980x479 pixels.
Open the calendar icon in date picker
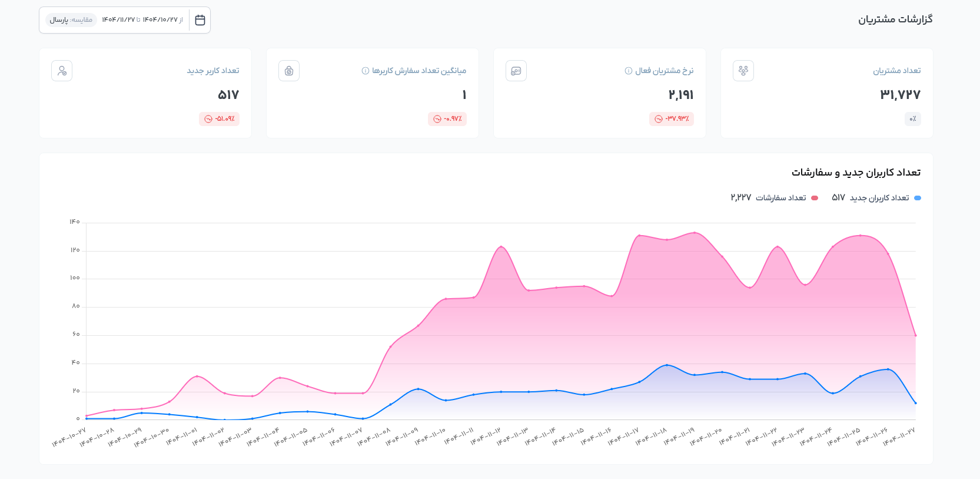200,20
